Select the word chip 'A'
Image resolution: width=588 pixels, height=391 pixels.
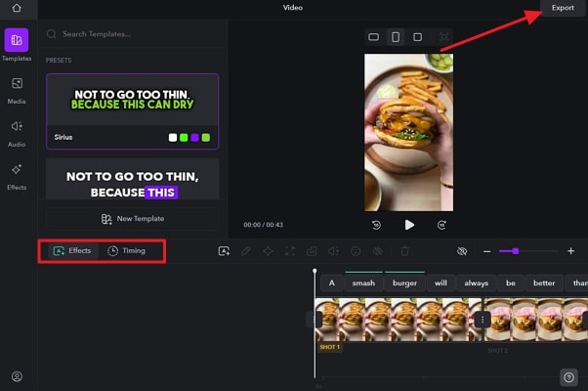click(332, 282)
